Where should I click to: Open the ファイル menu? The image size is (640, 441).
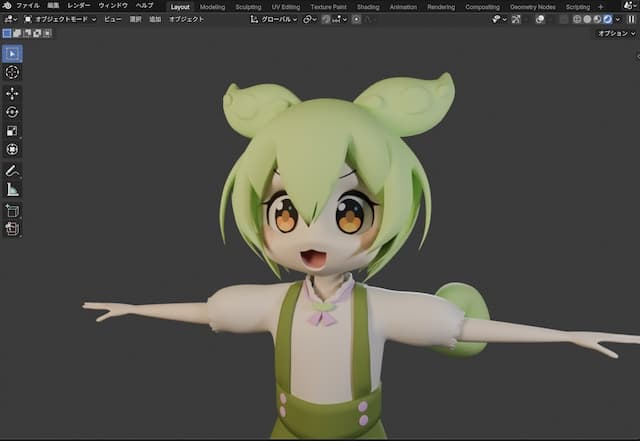click(x=28, y=6)
